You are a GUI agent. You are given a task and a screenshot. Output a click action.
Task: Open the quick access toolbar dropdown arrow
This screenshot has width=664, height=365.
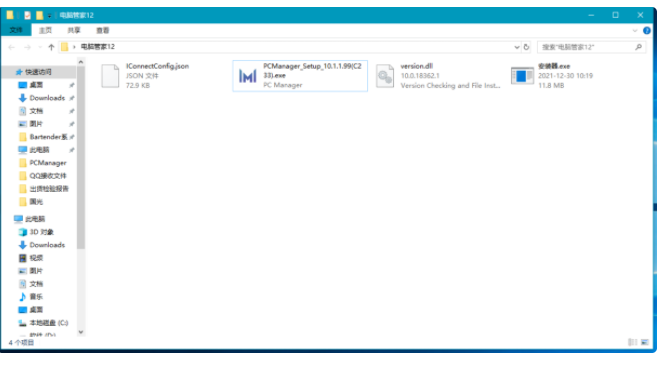[50, 16]
